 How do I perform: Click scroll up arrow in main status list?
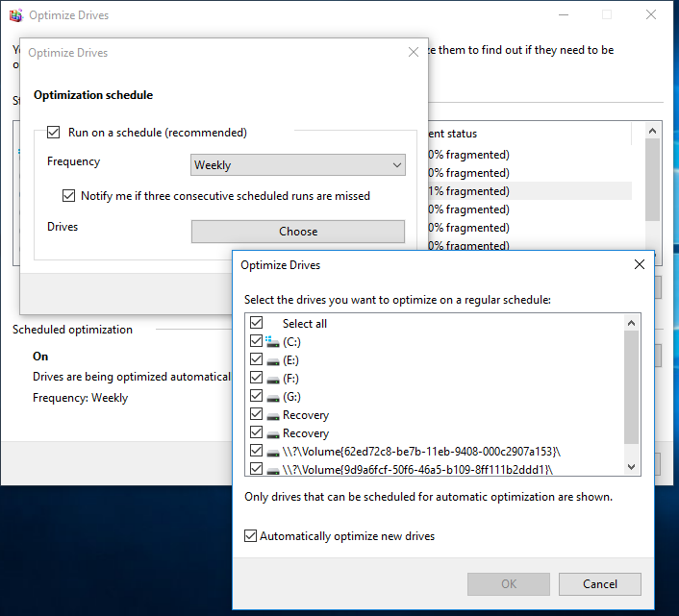coord(653,130)
